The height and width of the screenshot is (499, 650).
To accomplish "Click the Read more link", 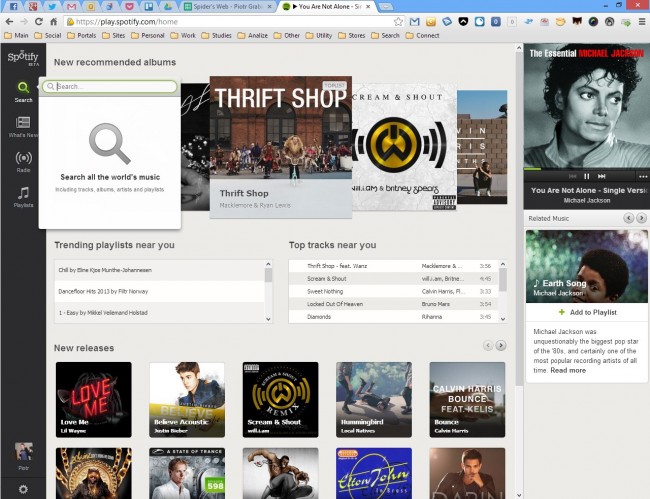I will 568,371.
